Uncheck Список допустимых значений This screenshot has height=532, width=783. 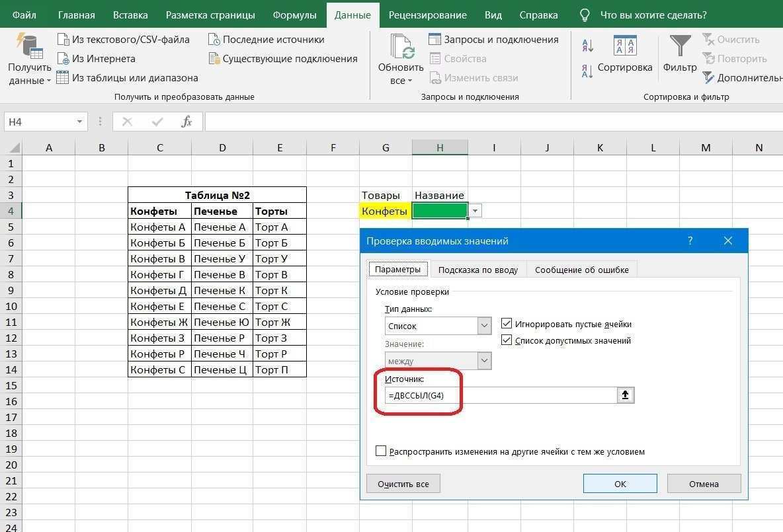pyautogui.click(x=507, y=340)
